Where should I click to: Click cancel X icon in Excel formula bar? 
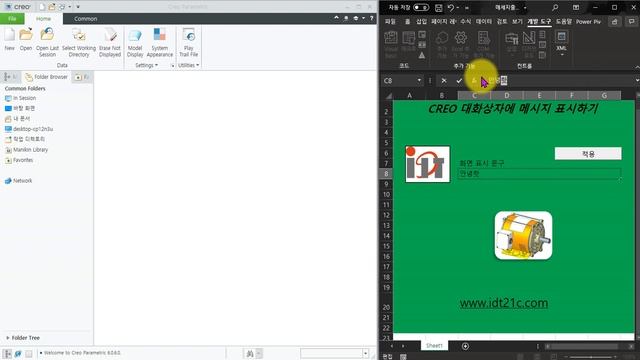(x=444, y=81)
